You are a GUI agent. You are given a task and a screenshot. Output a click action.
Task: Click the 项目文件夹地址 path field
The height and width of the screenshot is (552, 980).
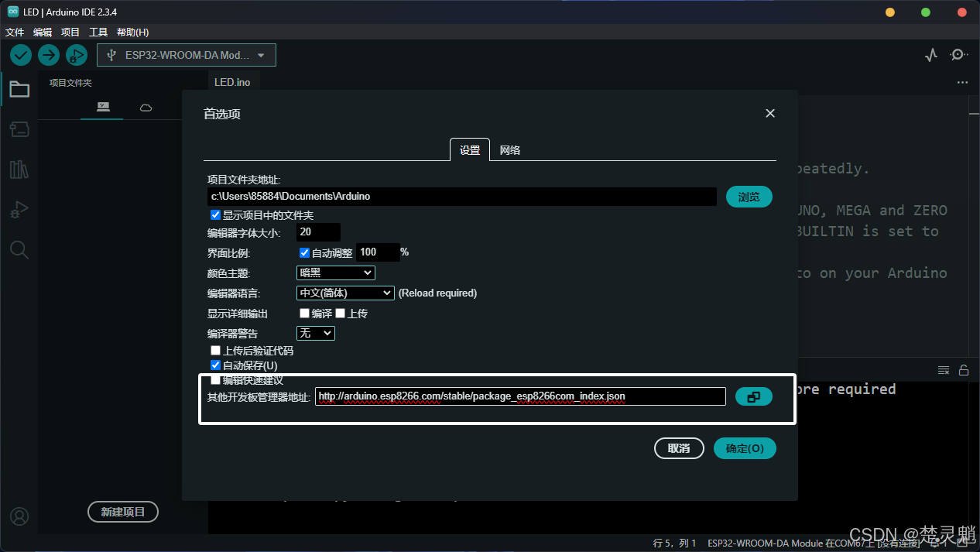(462, 197)
